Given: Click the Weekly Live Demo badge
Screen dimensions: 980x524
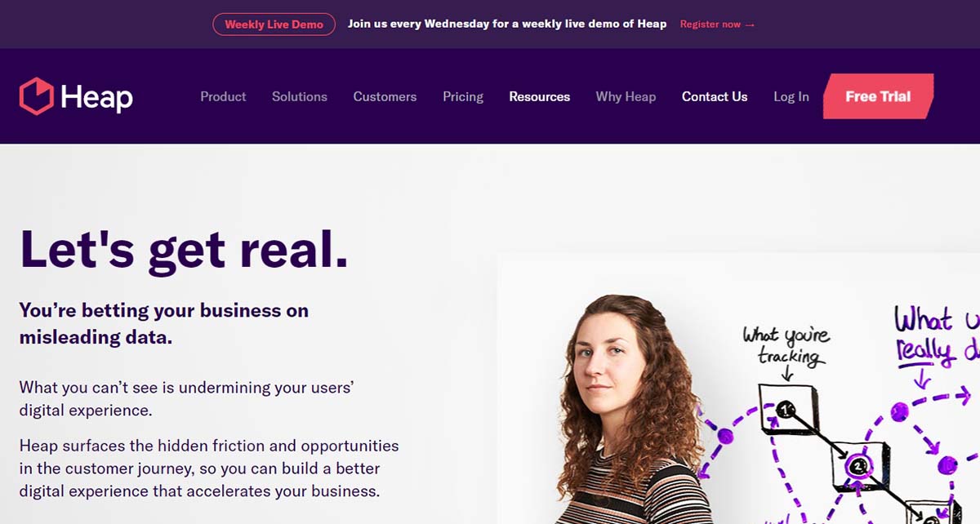Looking at the screenshot, I should (x=274, y=24).
